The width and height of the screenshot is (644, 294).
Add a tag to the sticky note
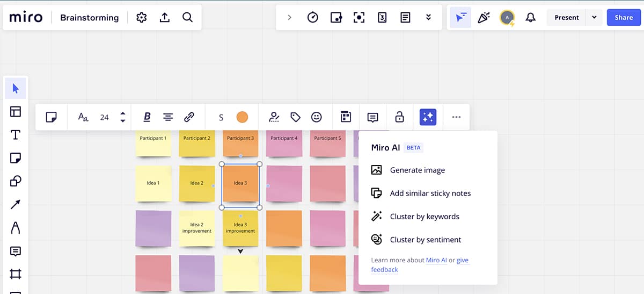(x=295, y=117)
